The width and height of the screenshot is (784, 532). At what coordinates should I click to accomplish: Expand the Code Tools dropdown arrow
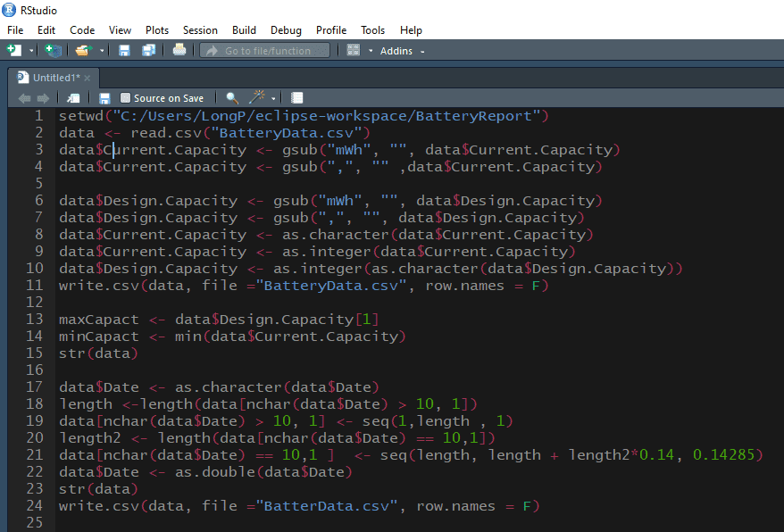(x=273, y=98)
